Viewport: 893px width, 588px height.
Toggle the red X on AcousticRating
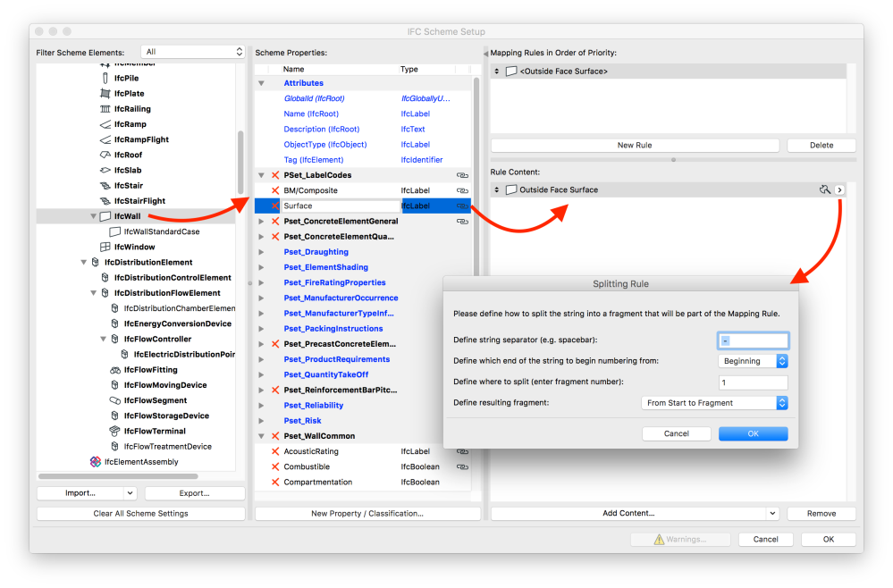[x=275, y=451]
